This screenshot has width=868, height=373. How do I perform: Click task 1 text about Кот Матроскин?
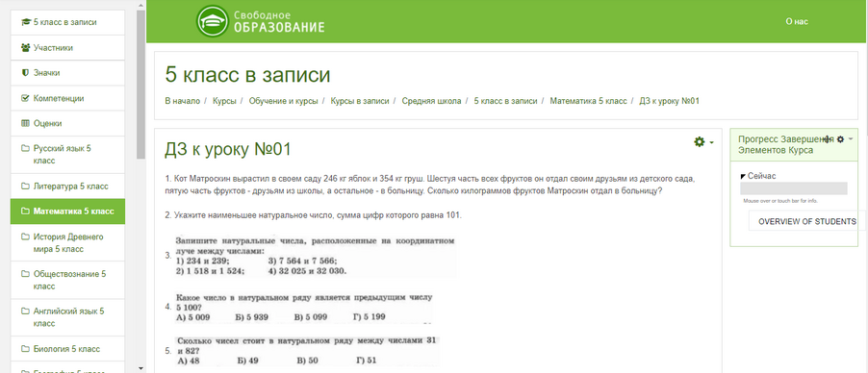[429, 186]
